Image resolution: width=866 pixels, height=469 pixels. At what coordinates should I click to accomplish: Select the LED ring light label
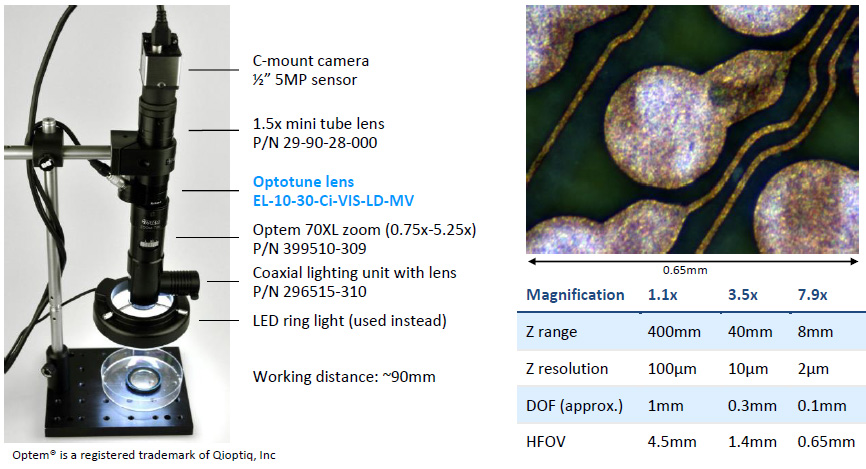pos(349,320)
